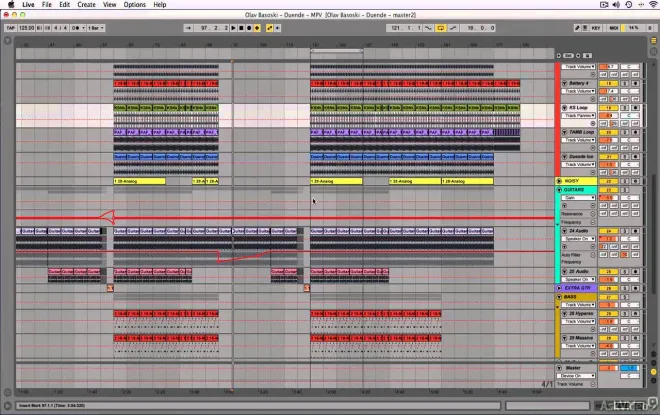Arm the 29 Massive track for recording
Viewport: 660px width, 415px height.
point(636,338)
